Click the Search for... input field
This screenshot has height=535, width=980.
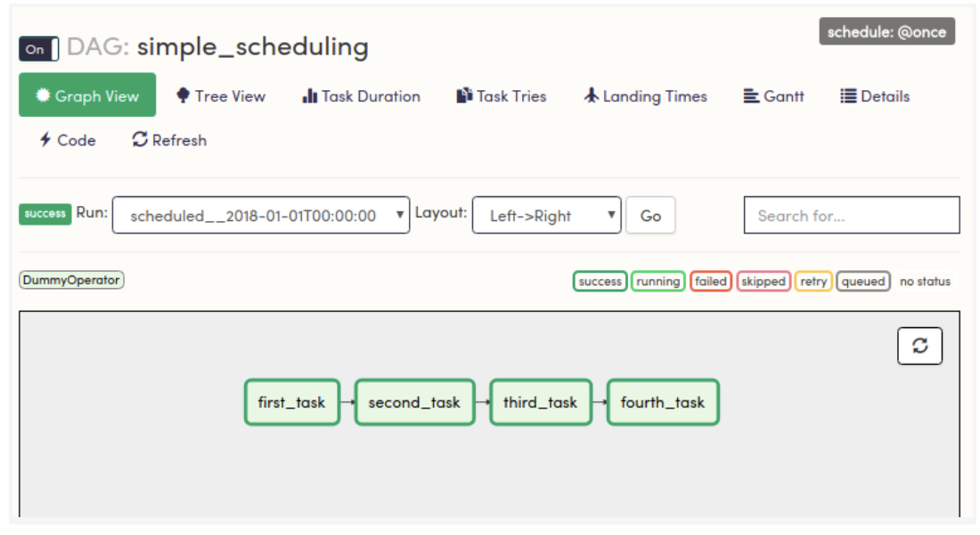point(852,216)
